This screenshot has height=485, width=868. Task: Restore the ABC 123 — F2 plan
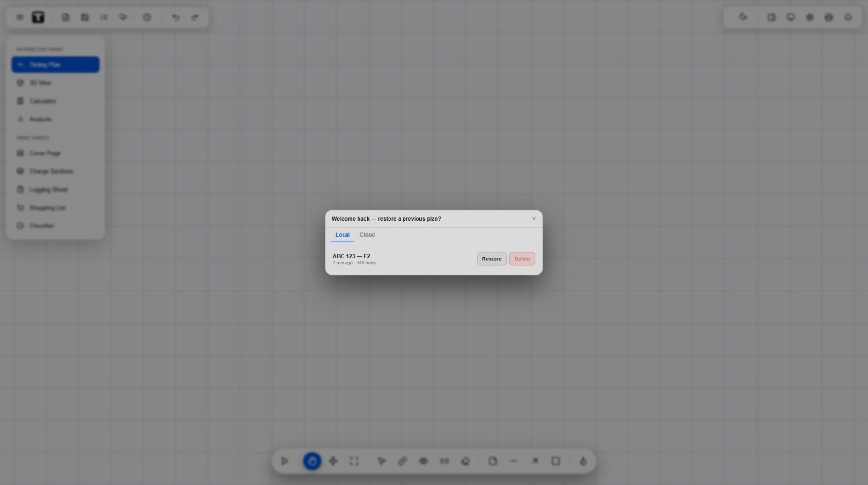point(492,259)
